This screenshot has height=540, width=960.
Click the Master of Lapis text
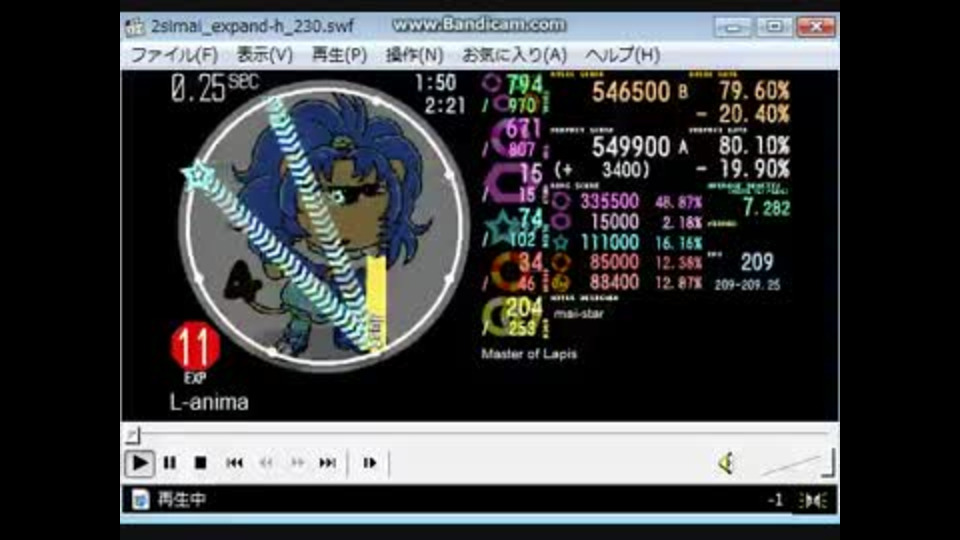pos(528,354)
